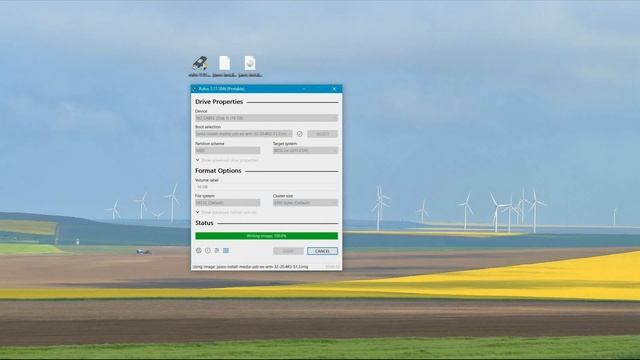Expand Show advanced drive properties
The height and width of the screenshot is (360, 640).
pos(227,160)
